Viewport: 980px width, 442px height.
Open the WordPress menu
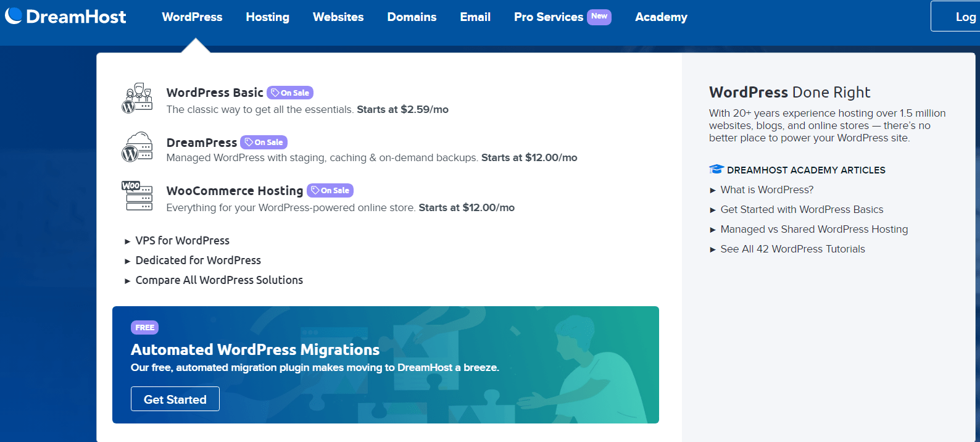[x=192, y=17]
